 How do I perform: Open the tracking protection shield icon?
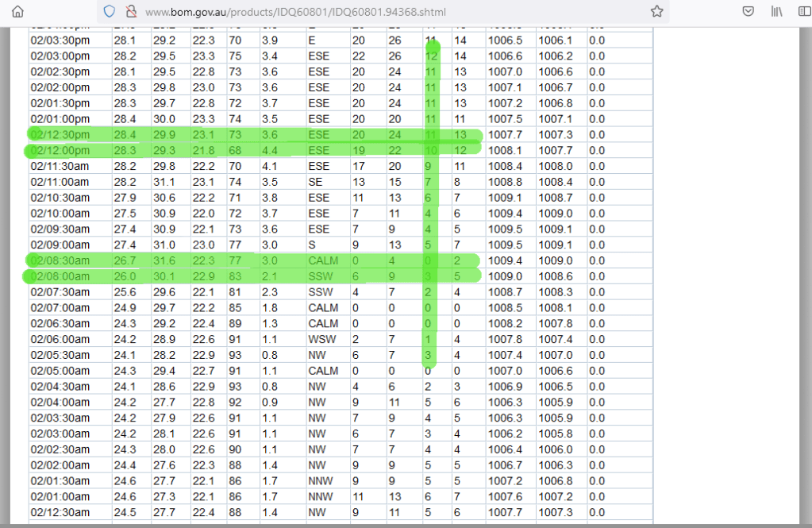click(x=110, y=12)
